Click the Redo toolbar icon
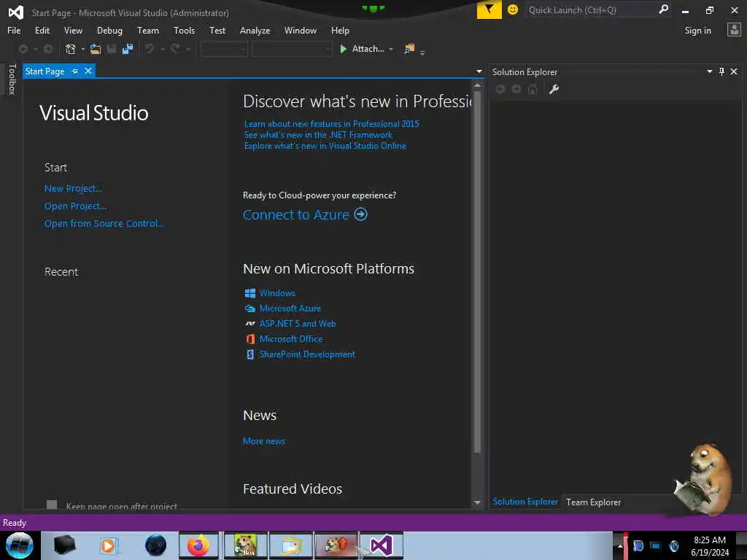Screen dimensions: 747x560 (x=175, y=49)
